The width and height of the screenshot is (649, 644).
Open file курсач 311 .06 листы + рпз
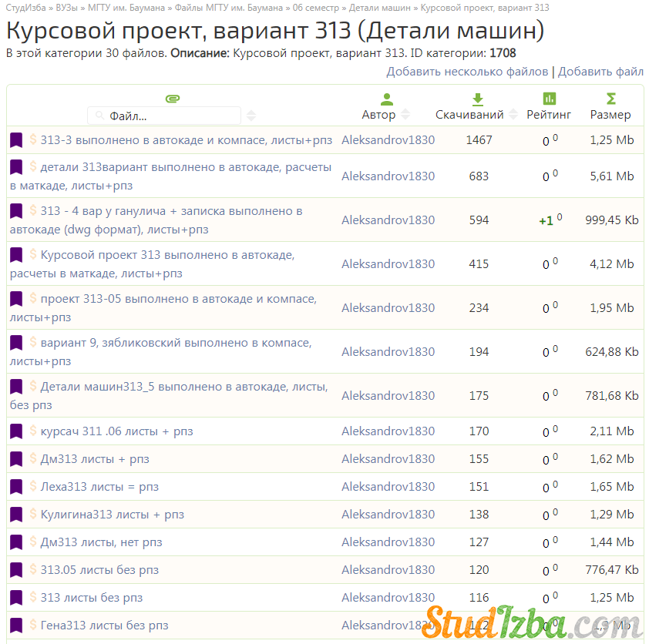coord(116,431)
